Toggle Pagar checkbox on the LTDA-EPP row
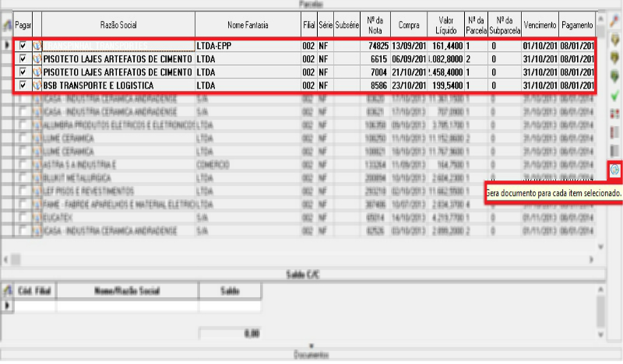The width and height of the screenshot is (623, 364). pyautogui.click(x=23, y=47)
